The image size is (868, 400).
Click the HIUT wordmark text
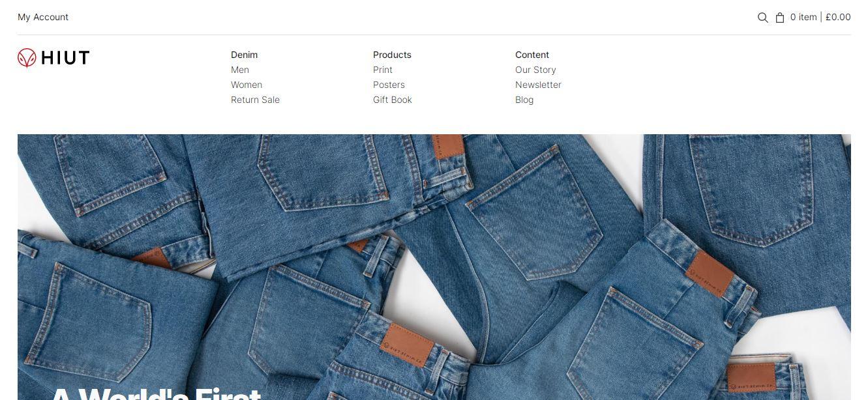tap(65, 58)
